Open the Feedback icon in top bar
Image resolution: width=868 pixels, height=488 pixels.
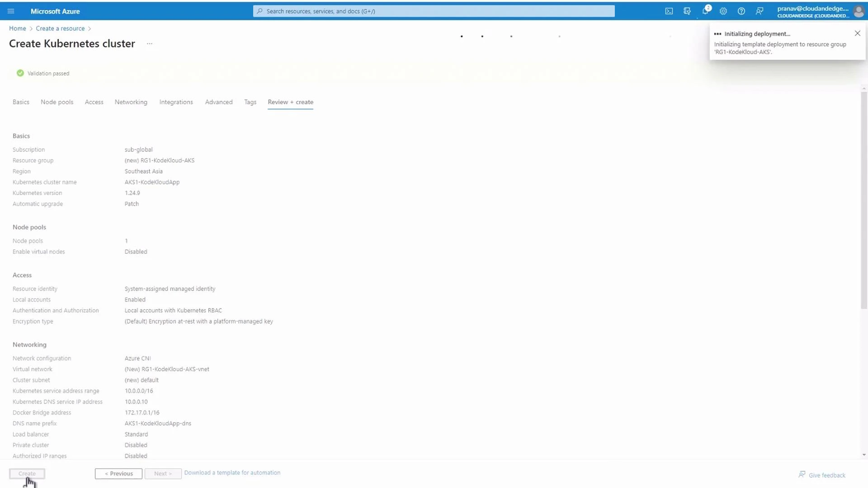[759, 11]
